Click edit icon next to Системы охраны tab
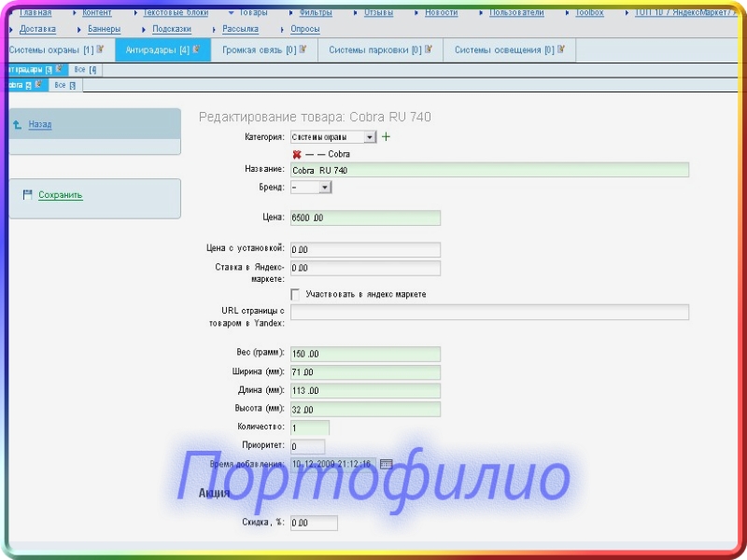Screen dimensions: 747x560 coord(100,49)
